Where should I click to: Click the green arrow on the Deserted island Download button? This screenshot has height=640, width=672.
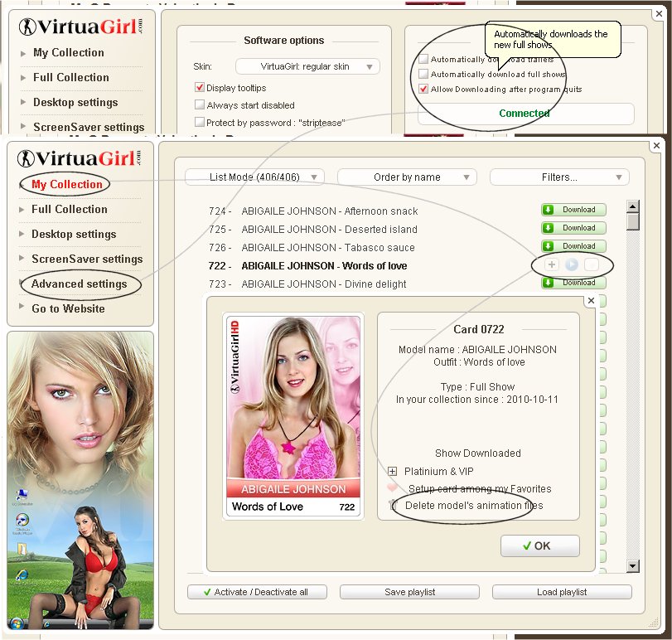click(x=549, y=228)
